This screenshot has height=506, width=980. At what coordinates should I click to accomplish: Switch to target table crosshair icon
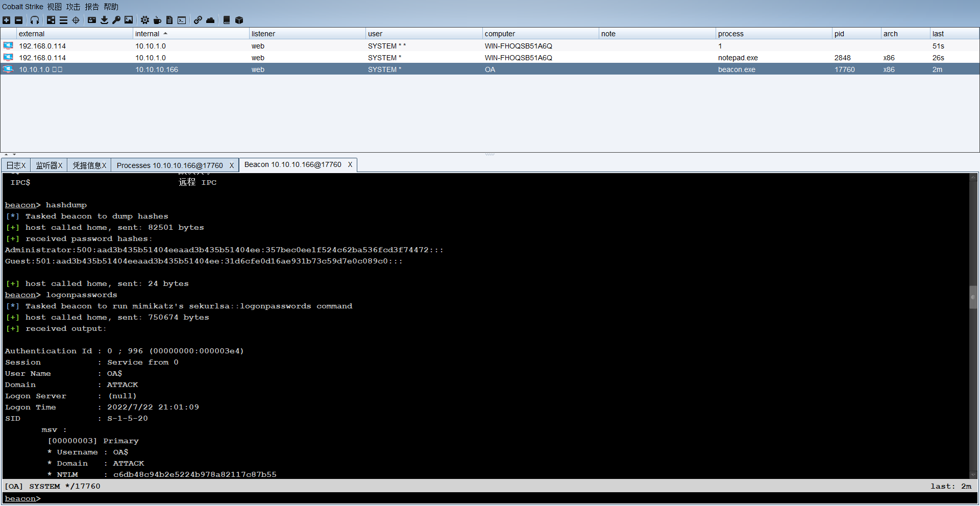click(x=76, y=20)
